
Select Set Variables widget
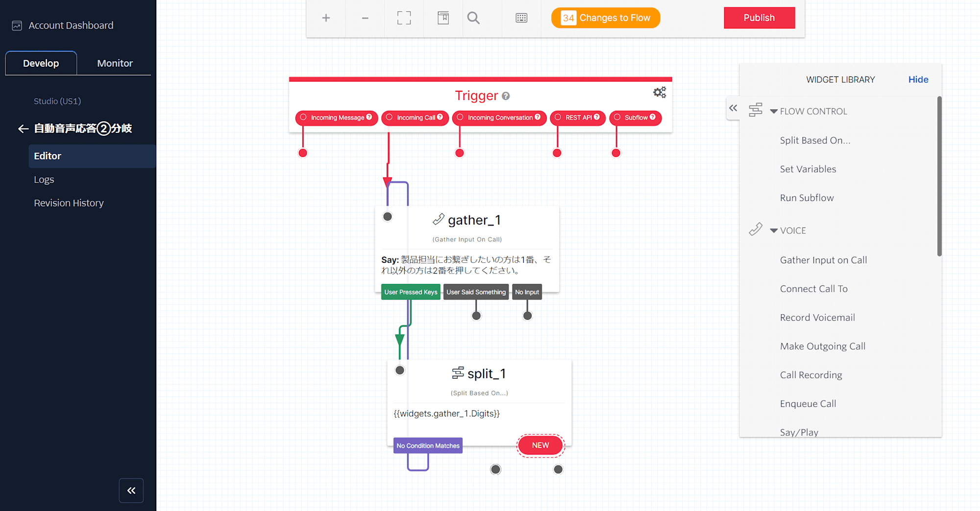pos(808,169)
